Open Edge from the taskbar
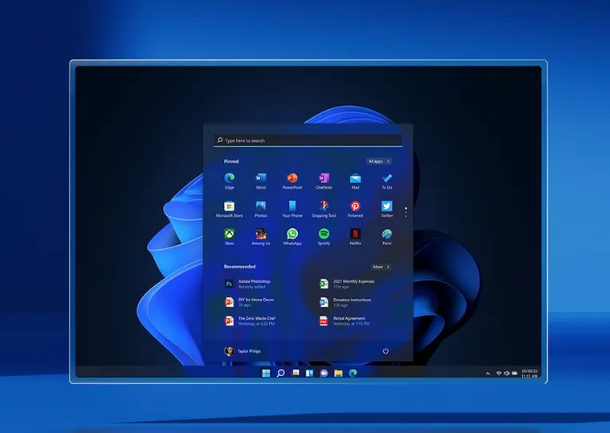The image size is (610, 433). coord(353,373)
